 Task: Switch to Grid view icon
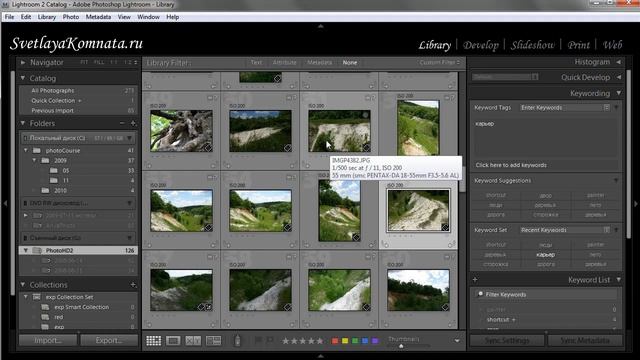[x=153, y=341]
